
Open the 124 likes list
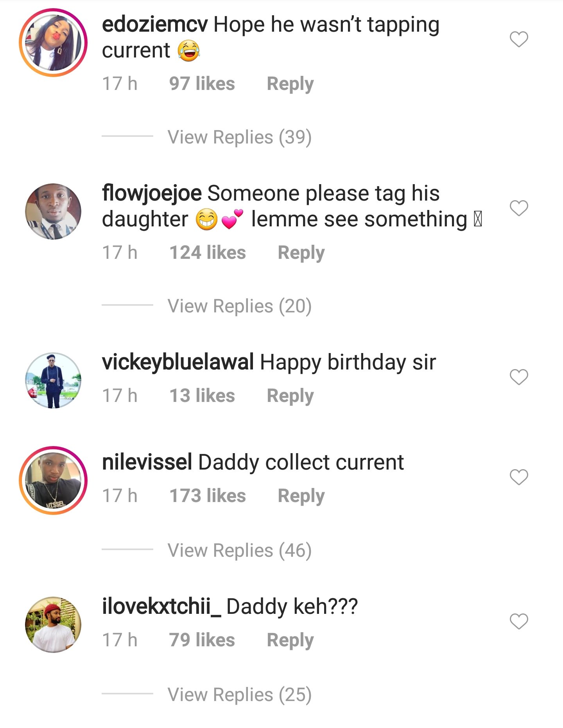click(x=208, y=253)
